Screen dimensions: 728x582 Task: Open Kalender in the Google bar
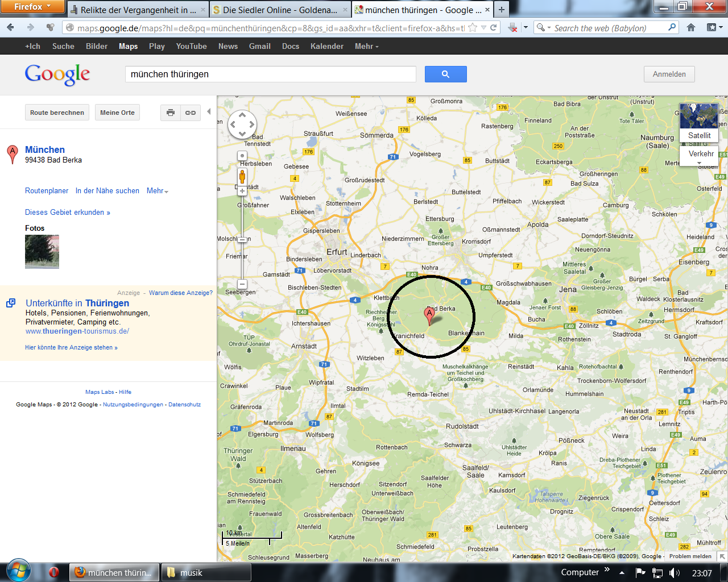(327, 46)
